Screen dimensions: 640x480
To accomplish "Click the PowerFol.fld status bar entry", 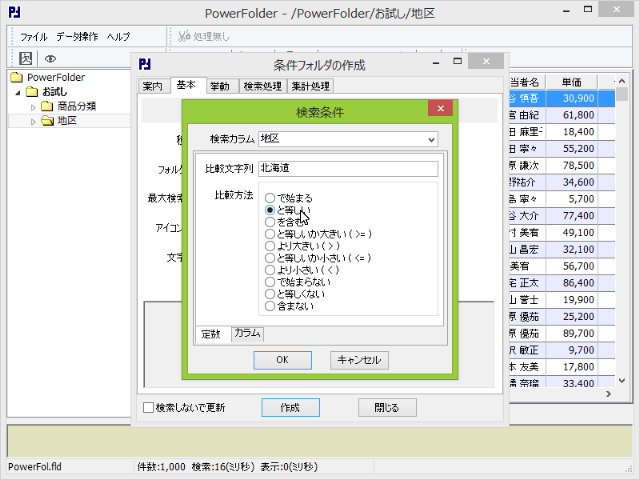I will point(35,467).
